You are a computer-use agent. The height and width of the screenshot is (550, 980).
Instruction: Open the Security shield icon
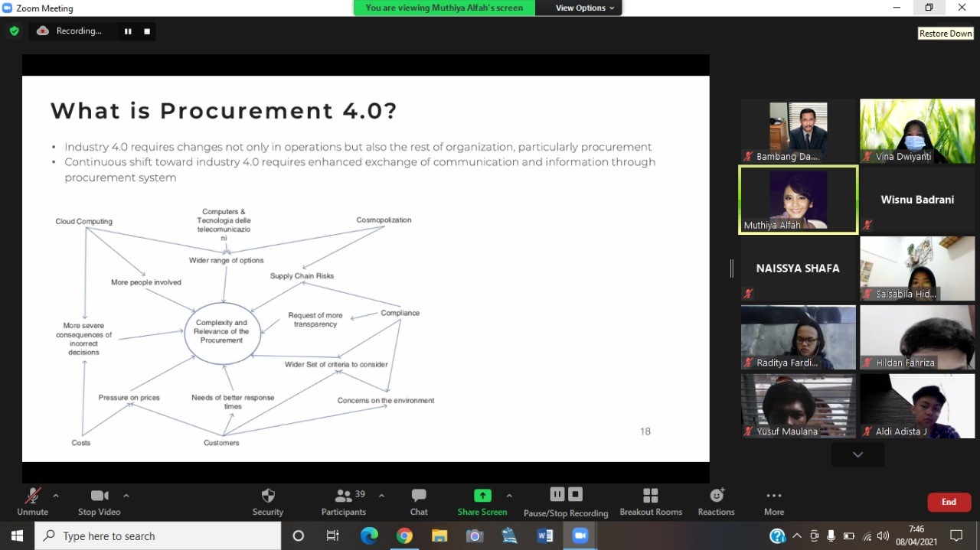click(x=268, y=496)
